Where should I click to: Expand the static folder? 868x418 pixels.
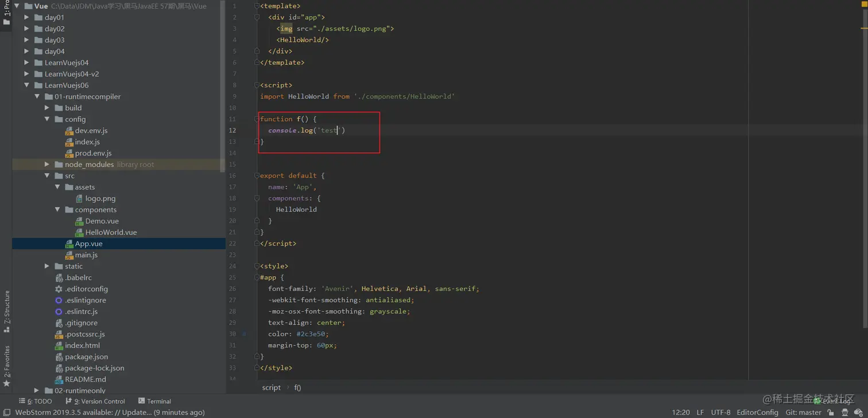(x=47, y=266)
